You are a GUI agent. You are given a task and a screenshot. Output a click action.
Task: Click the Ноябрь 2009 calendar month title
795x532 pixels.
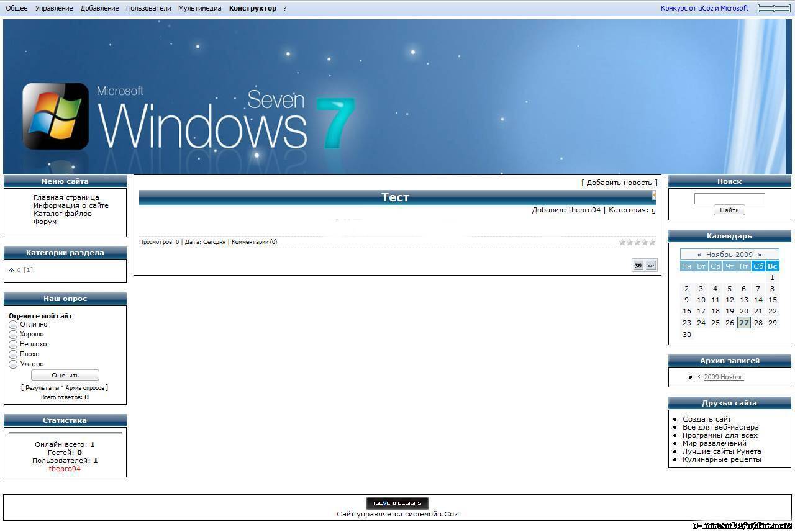coord(729,255)
